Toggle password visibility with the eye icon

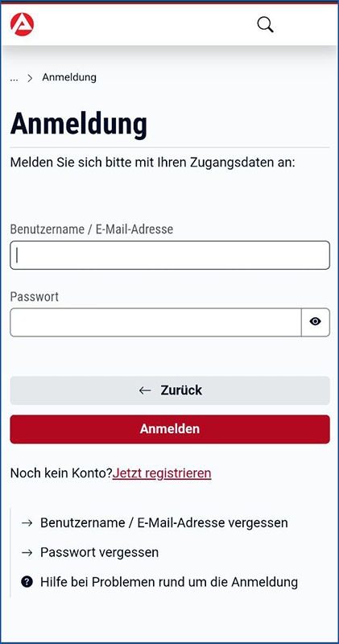315,322
